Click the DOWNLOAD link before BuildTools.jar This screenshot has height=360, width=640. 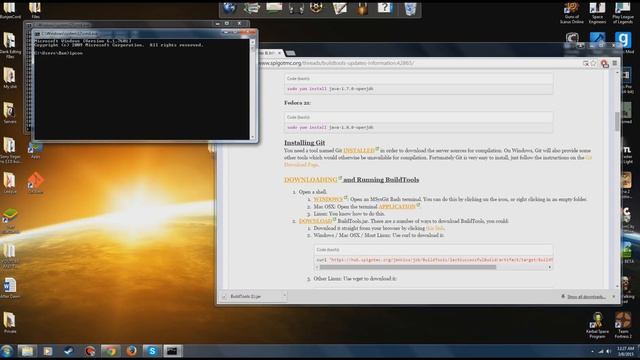(316, 221)
